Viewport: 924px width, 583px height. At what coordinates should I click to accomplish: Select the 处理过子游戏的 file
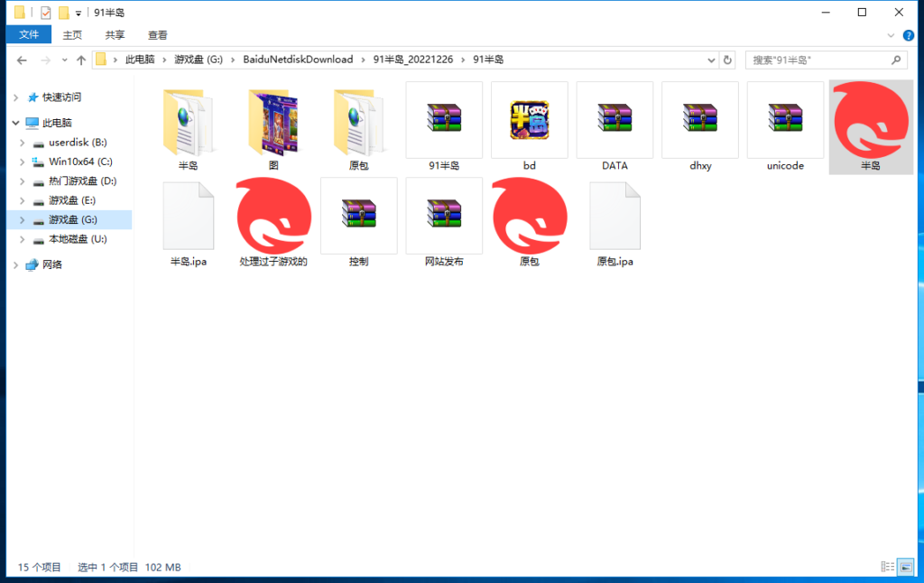[x=273, y=217]
